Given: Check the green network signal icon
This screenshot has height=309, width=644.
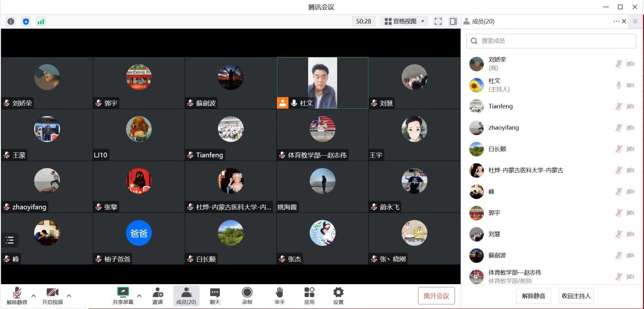Looking at the screenshot, I should tap(41, 21).
